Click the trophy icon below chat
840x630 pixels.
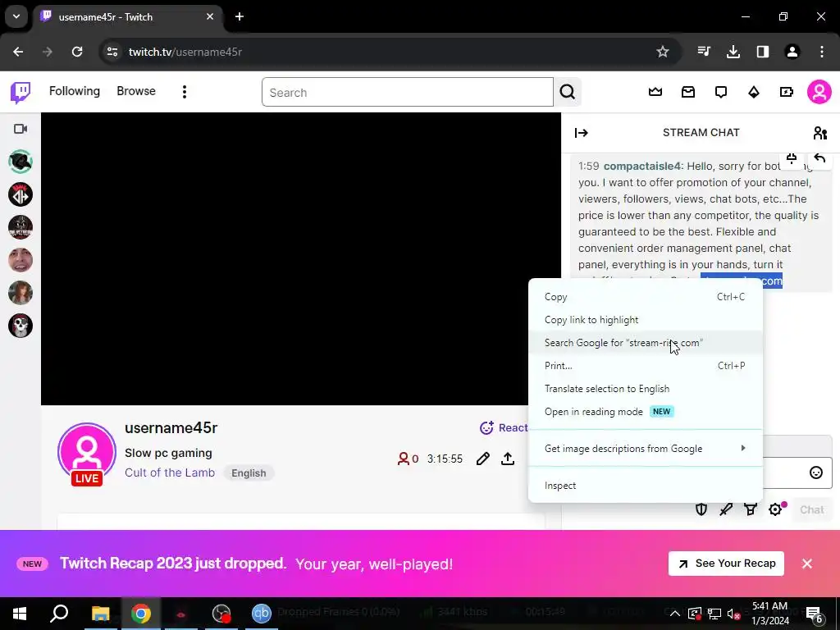[x=751, y=509]
